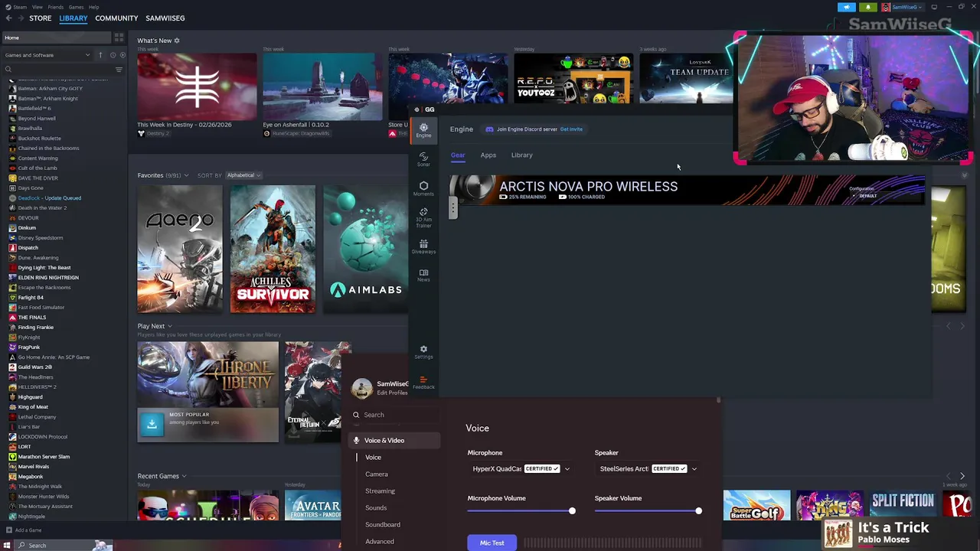Expand Play Next shelf dropdown

[x=169, y=326]
